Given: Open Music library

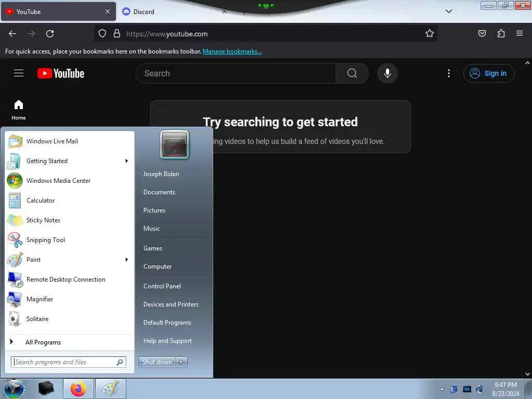Looking at the screenshot, I should [151, 229].
